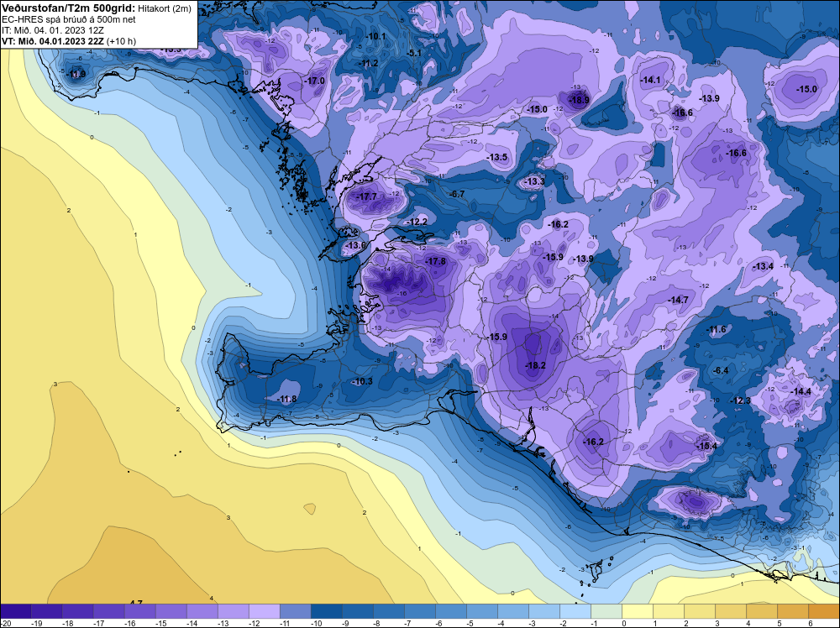840x628 pixels.
Task: Pick the legend swatch between -12 and -11
Action: 264,611
